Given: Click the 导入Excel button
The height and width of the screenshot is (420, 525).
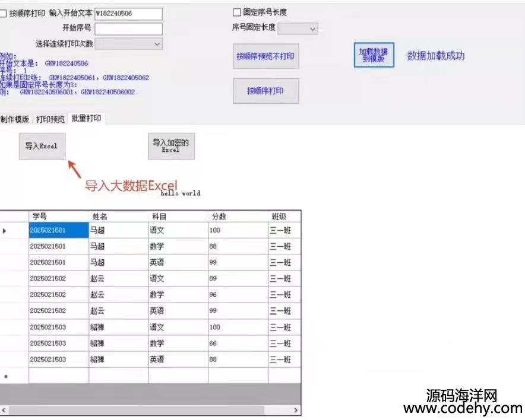Looking at the screenshot, I should click(42, 146).
